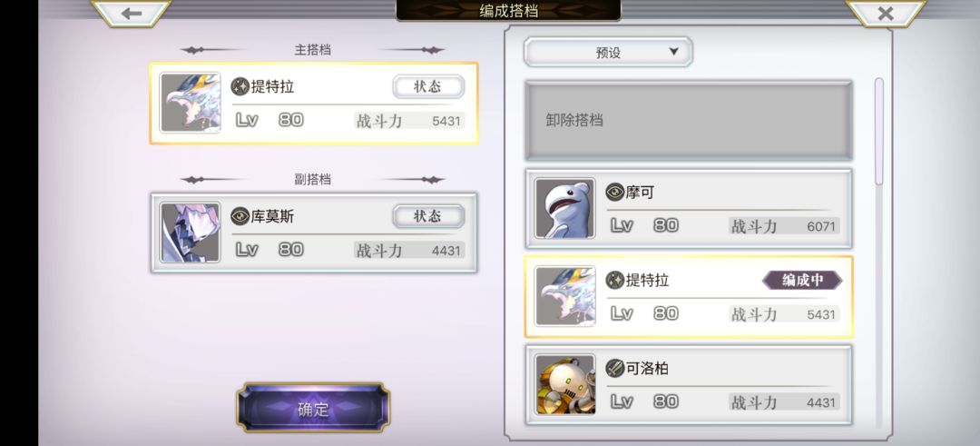Select the 可洛柏 list entry
This screenshot has width=980, height=446.
[689, 385]
